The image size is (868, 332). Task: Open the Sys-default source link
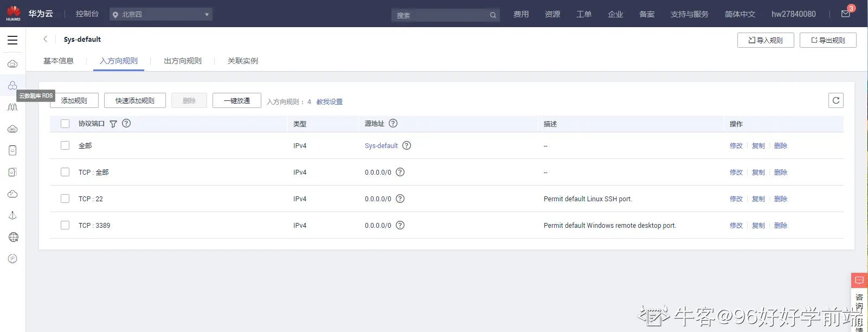381,146
